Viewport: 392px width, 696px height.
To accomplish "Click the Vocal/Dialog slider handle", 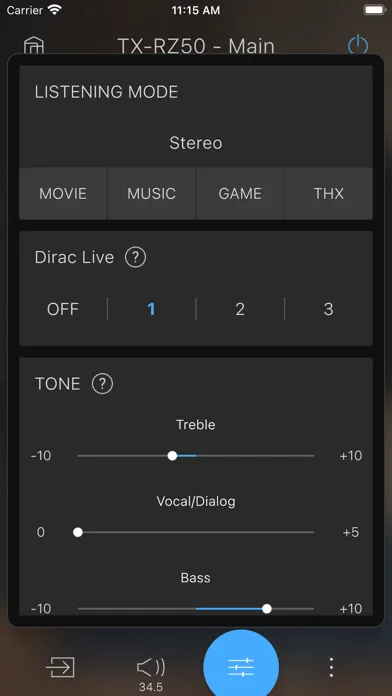I will pyautogui.click(x=78, y=532).
